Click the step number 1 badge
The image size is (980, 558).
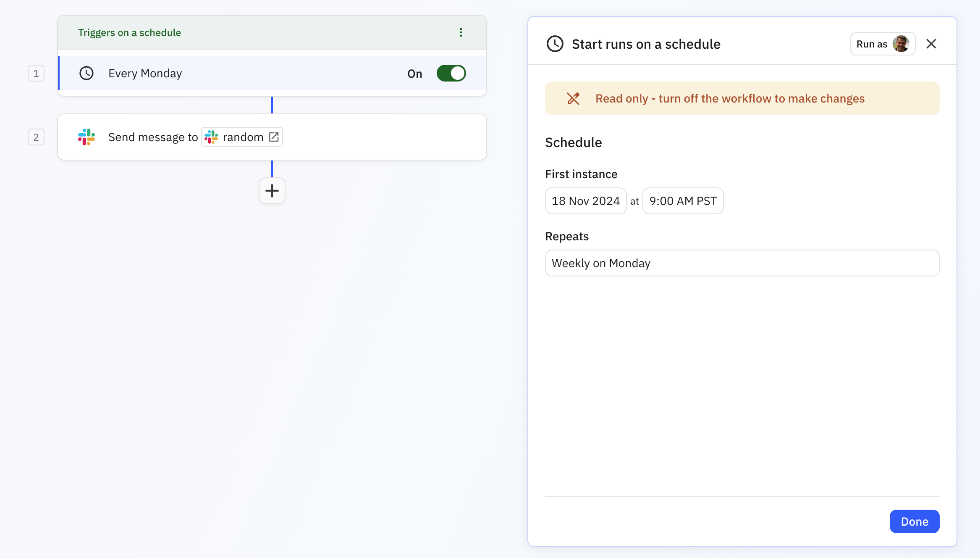click(x=36, y=73)
